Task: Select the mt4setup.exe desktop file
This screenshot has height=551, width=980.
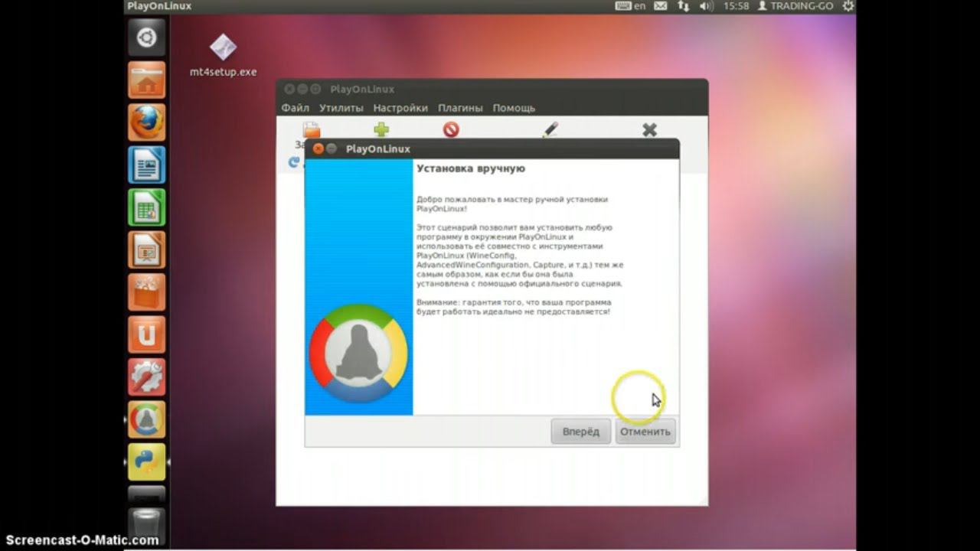Action: (x=223, y=56)
